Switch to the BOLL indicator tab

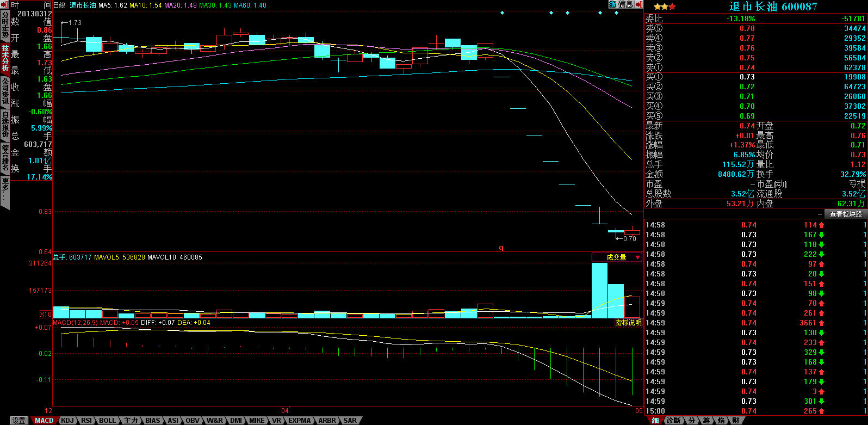[x=108, y=421]
